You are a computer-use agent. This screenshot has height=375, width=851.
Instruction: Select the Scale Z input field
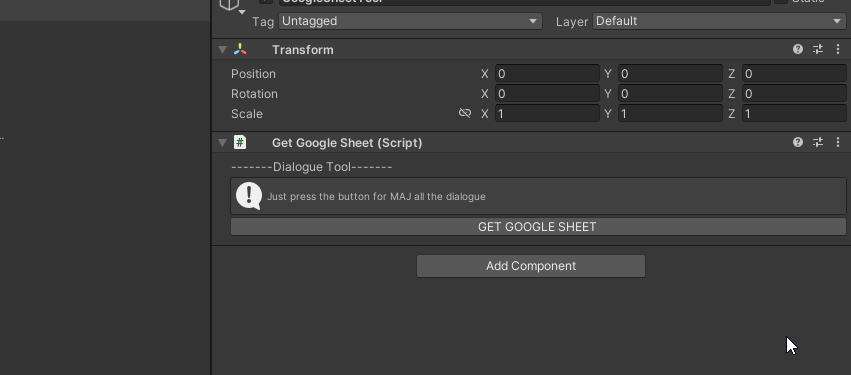pos(794,113)
